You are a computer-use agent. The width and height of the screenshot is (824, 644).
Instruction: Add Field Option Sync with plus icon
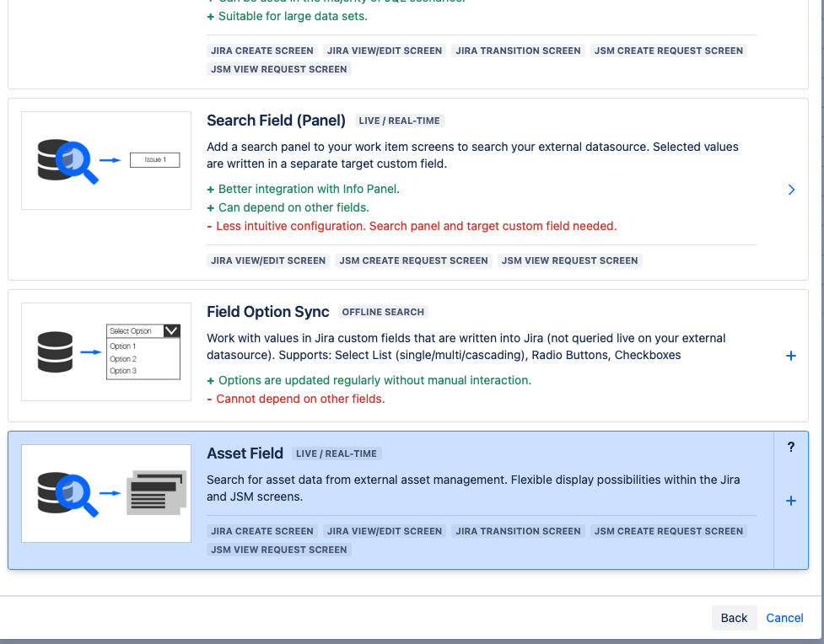click(791, 356)
